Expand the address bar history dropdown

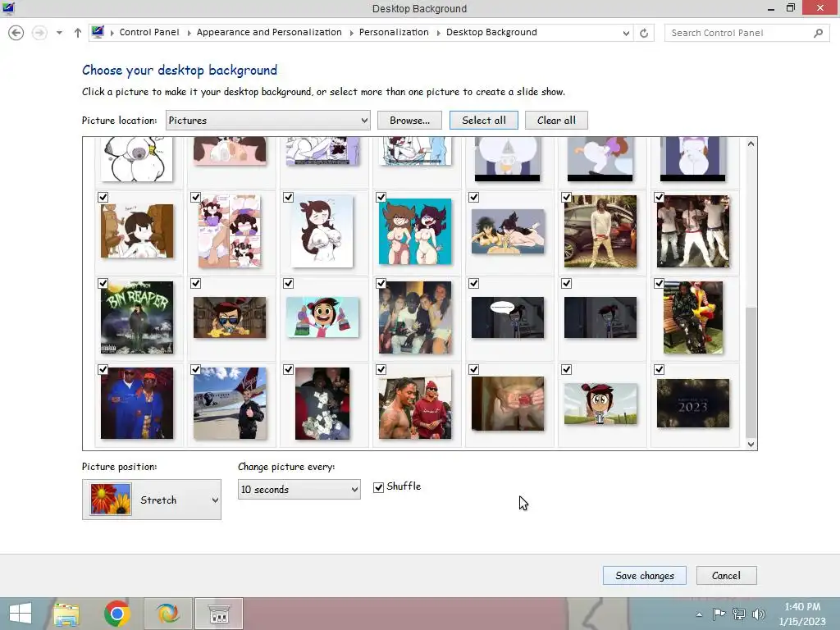pos(626,33)
